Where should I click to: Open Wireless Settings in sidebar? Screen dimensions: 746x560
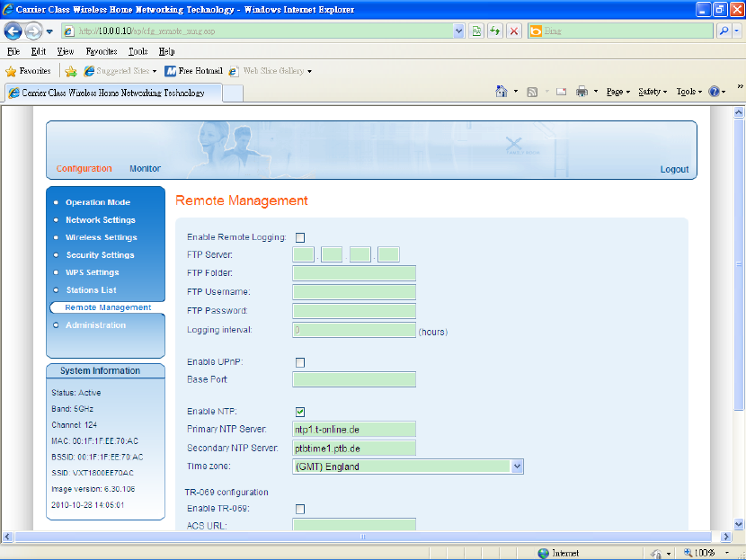(102, 237)
